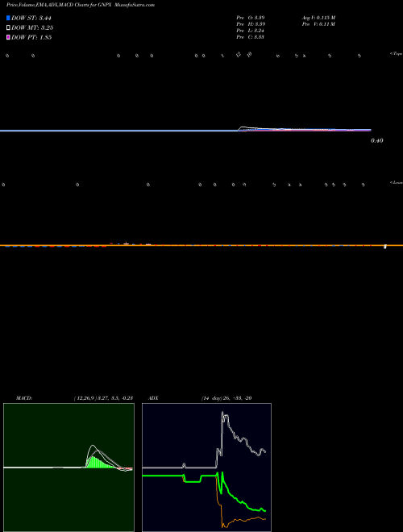Click the 'Pre V: 0.11 M' value

[318, 24]
